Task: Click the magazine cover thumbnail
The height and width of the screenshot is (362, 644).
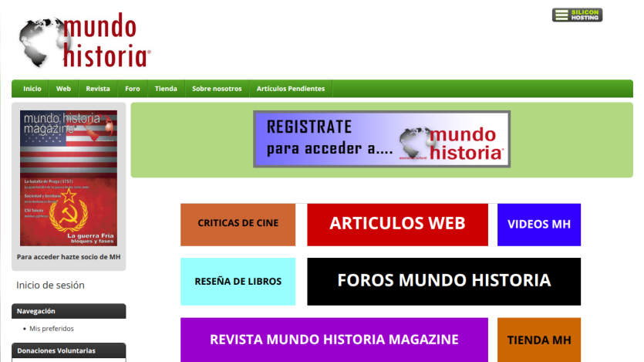Action: [69, 178]
